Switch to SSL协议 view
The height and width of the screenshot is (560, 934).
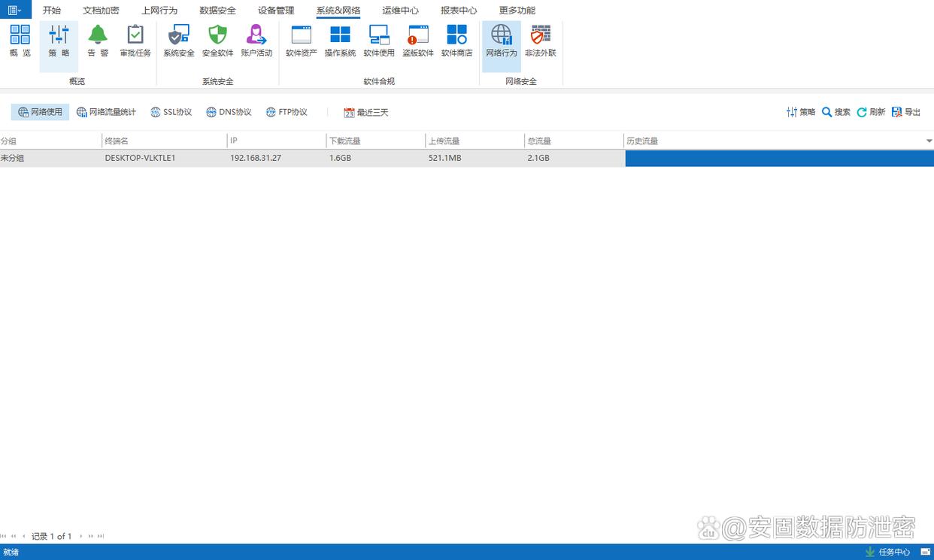pyautogui.click(x=171, y=112)
